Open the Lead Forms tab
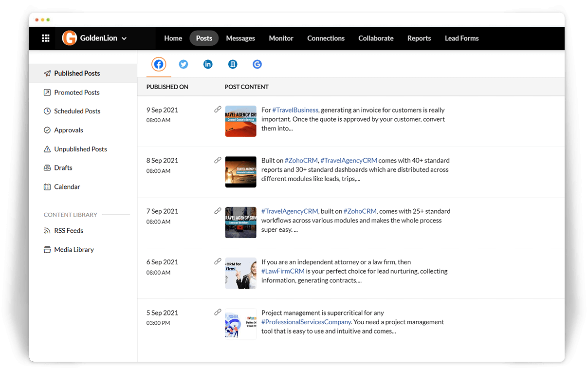 (461, 38)
